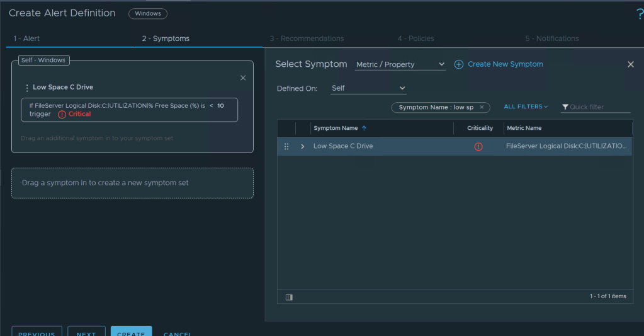Remove the Symptom Name filter chip
The height and width of the screenshot is (336, 644).
pyautogui.click(x=482, y=107)
